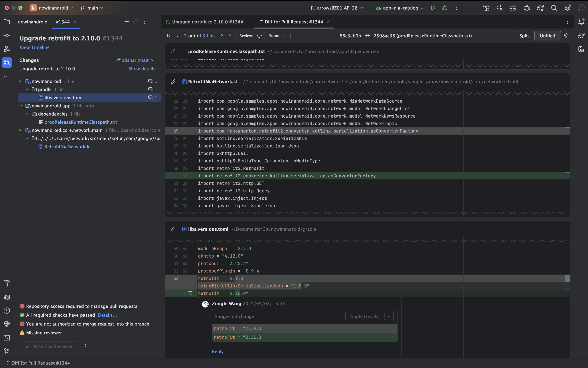Image resolution: width=588 pixels, height=368 pixels.
Task: Open the Pull Requests tool window icon
Action: (x=7, y=63)
